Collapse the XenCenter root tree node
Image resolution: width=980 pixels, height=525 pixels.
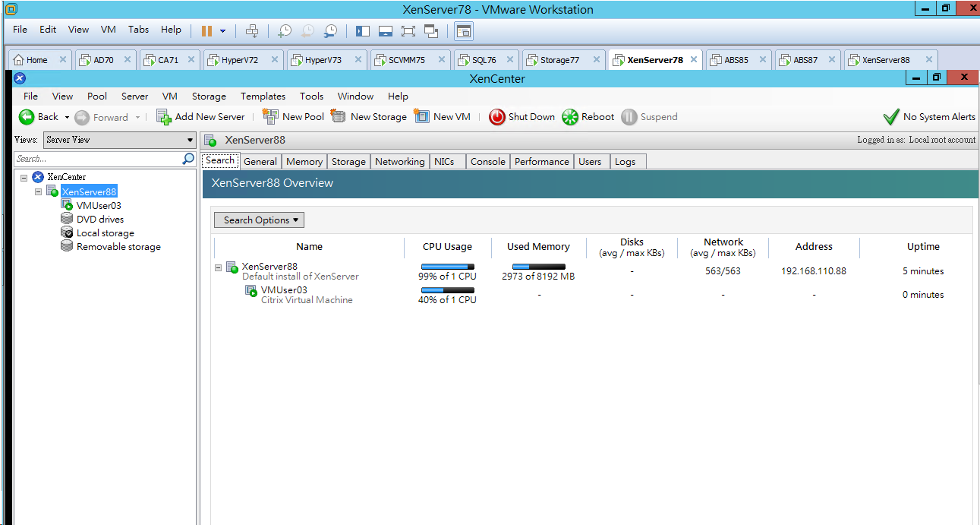click(x=24, y=177)
